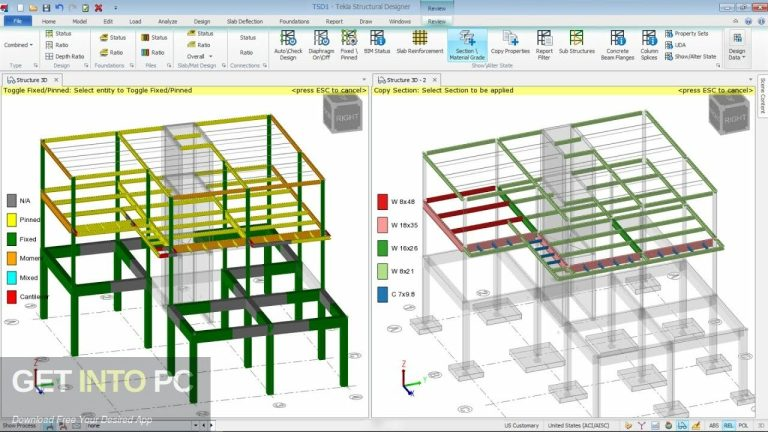
Task: Click Connections Ratio button
Action: tap(246, 52)
